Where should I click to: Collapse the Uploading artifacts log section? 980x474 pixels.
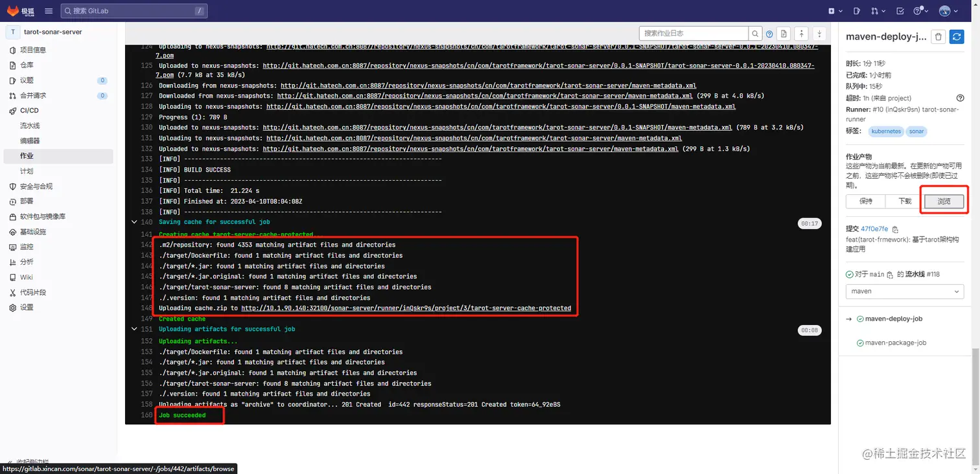pos(134,329)
